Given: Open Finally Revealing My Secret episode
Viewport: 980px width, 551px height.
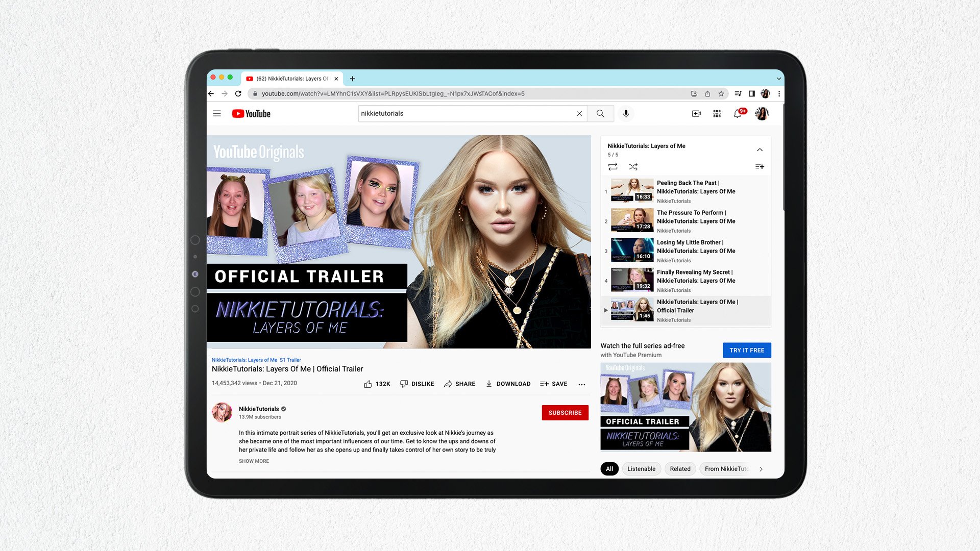Looking at the screenshot, I should [686, 281].
